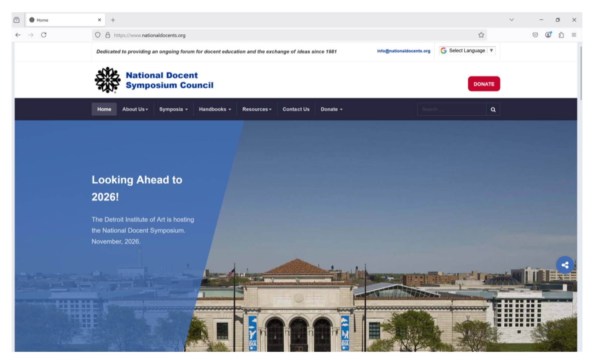Image resolution: width=592 pixels, height=364 pixels.
Task: Expand the About Us menu
Action: 135,109
